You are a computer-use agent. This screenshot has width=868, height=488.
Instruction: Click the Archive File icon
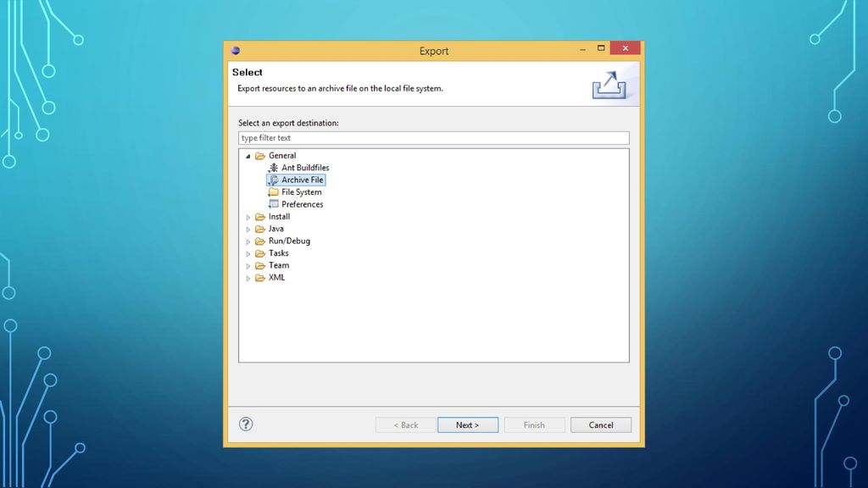tap(274, 180)
